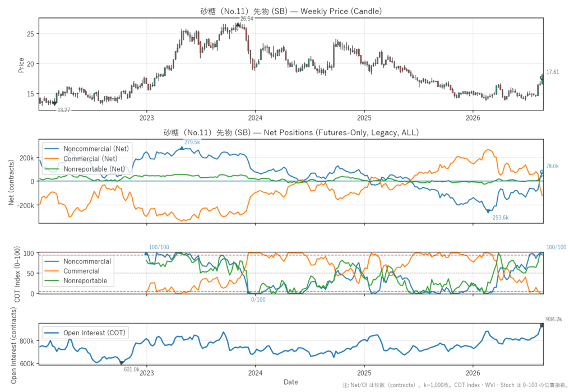Click the '-200k' tick on the Net axis
Viewport: 574px width, 392px height.
(x=25, y=206)
